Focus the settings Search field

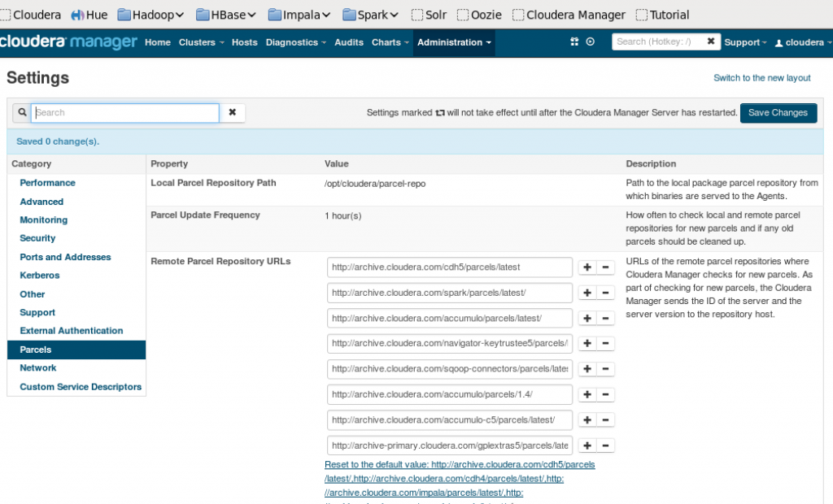coord(124,113)
